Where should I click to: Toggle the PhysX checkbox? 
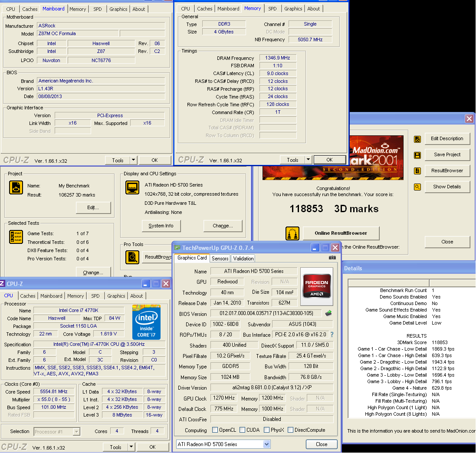[266, 430]
